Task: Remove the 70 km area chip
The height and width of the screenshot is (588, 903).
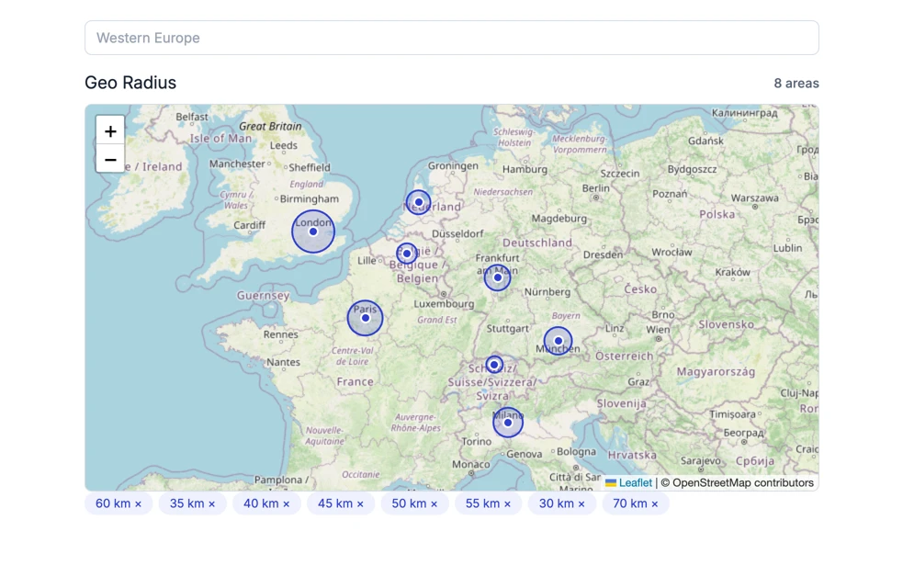Action: click(x=655, y=503)
